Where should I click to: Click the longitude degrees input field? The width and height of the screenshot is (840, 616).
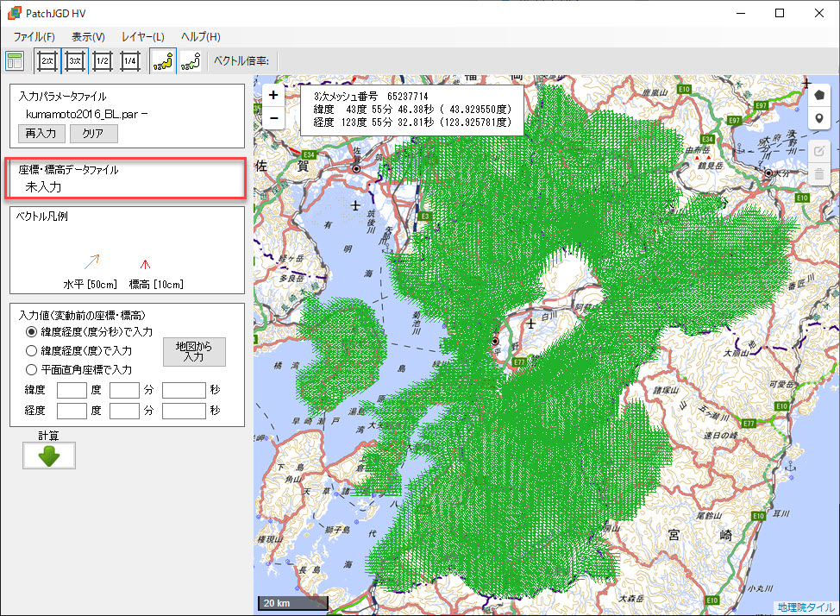72,411
